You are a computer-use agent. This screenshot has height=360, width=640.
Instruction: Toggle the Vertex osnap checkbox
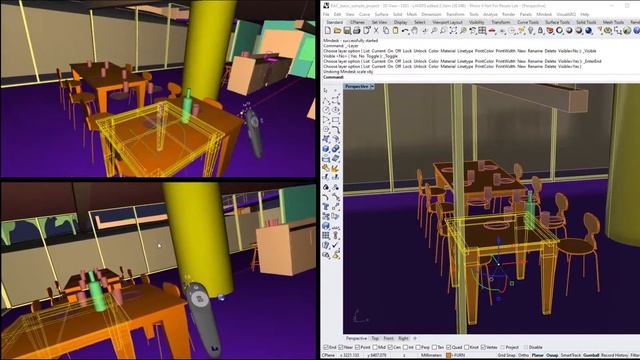tap(483, 347)
